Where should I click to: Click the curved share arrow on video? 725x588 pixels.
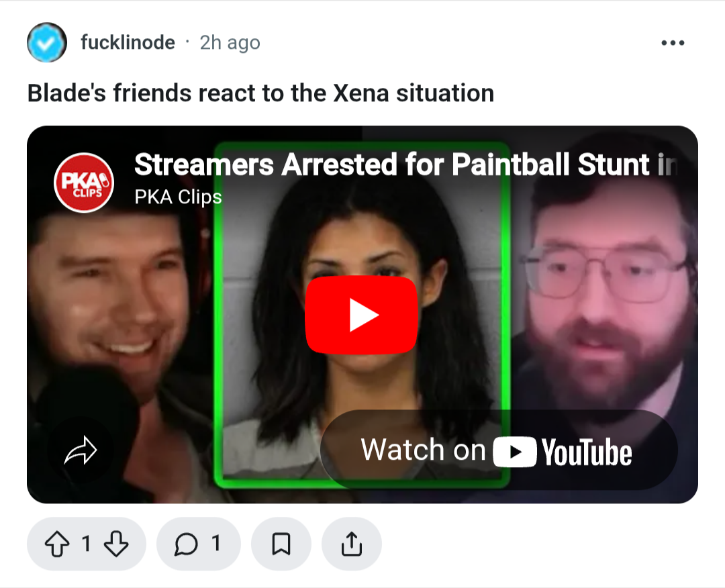pos(81,450)
